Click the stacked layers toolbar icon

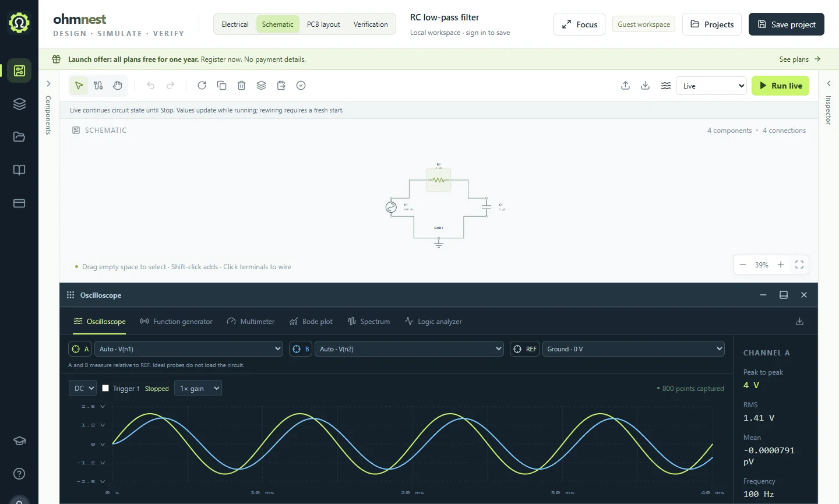coord(262,86)
